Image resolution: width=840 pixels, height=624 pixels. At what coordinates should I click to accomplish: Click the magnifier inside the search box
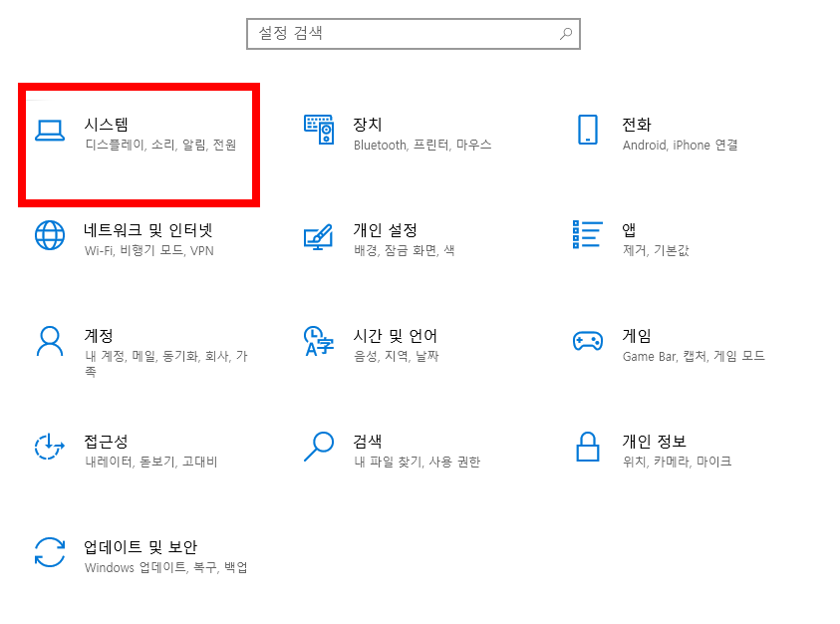[565, 33]
